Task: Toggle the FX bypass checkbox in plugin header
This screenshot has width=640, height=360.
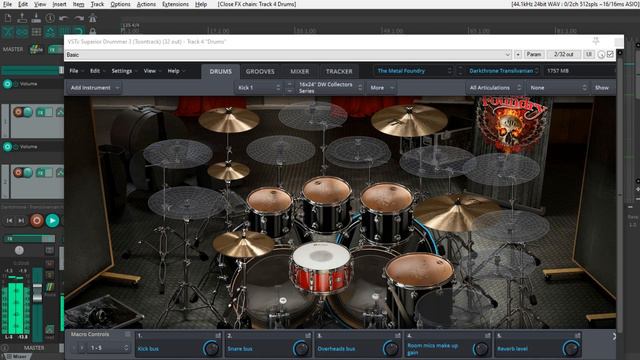Action: pos(610,54)
